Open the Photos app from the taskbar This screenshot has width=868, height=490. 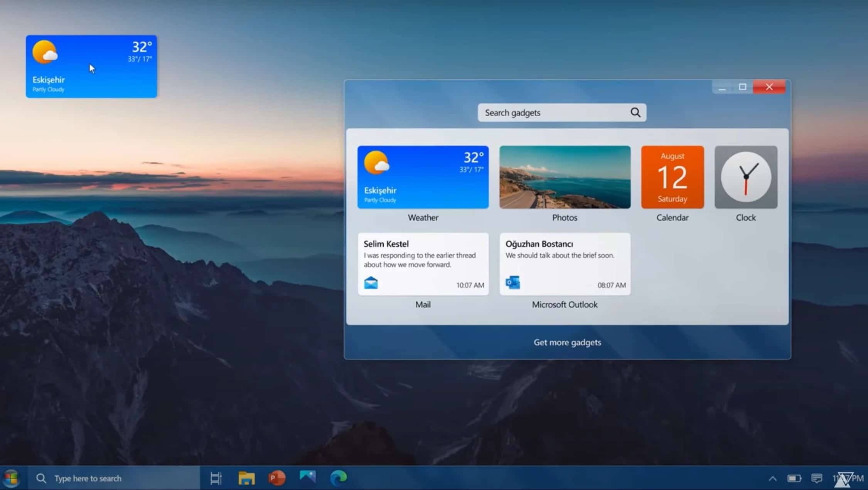(x=307, y=478)
